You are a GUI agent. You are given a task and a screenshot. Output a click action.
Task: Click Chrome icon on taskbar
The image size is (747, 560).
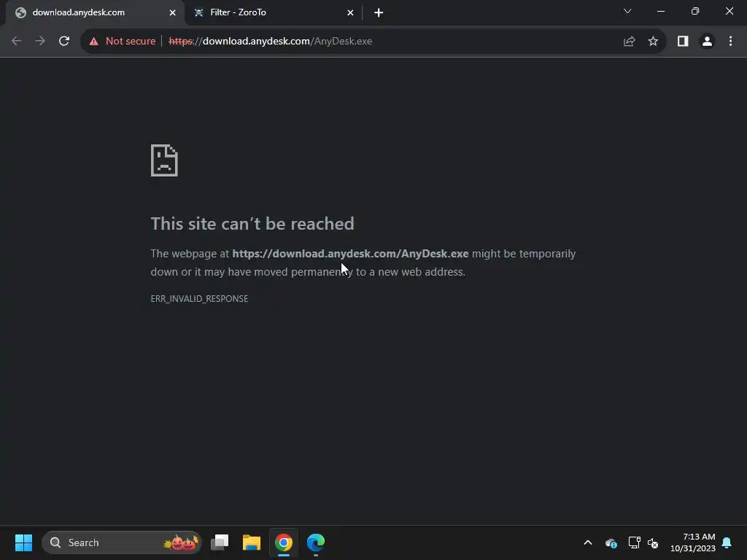(x=284, y=542)
